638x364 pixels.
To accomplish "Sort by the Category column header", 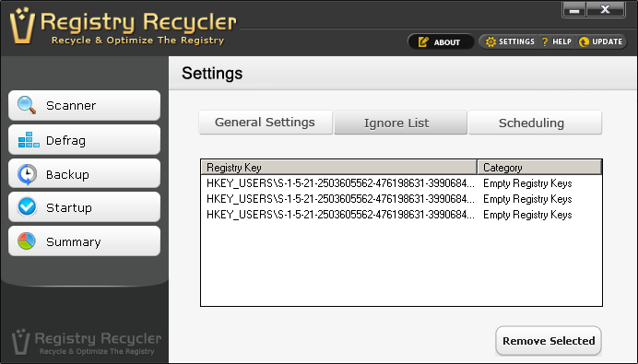I will [x=539, y=167].
